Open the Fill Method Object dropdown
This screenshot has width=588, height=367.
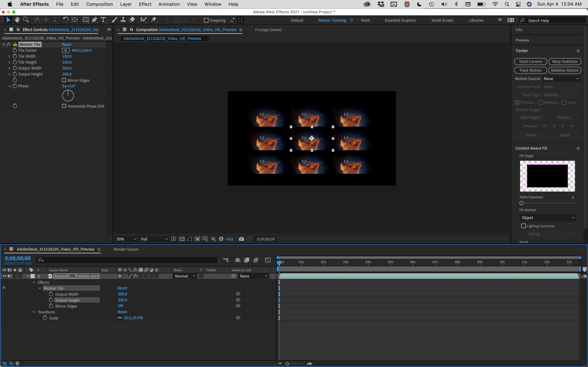point(548,218)
